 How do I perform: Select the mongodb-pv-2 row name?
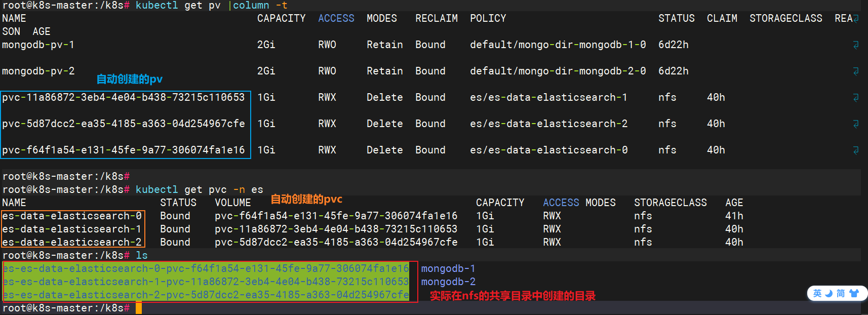coord(38,71)
